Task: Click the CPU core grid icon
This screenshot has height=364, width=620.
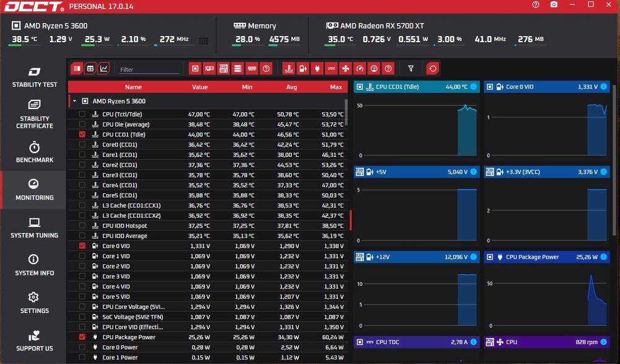Action: point(203,41)
